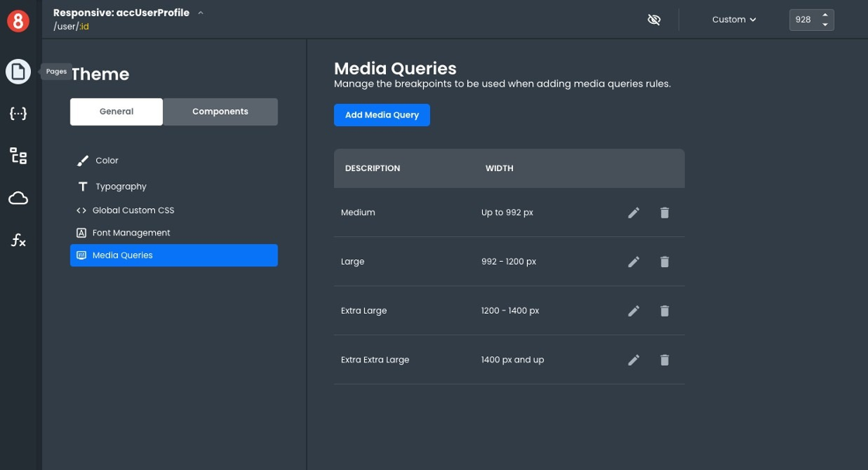Open the cloud Resources icon
The height and width of the screenshot is (470, 868).
18,199
